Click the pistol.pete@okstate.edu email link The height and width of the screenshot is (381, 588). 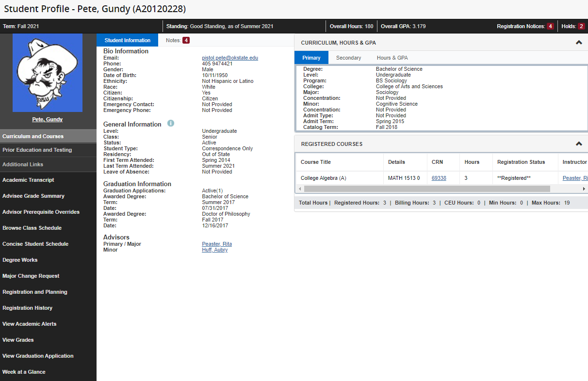(229, 57)
